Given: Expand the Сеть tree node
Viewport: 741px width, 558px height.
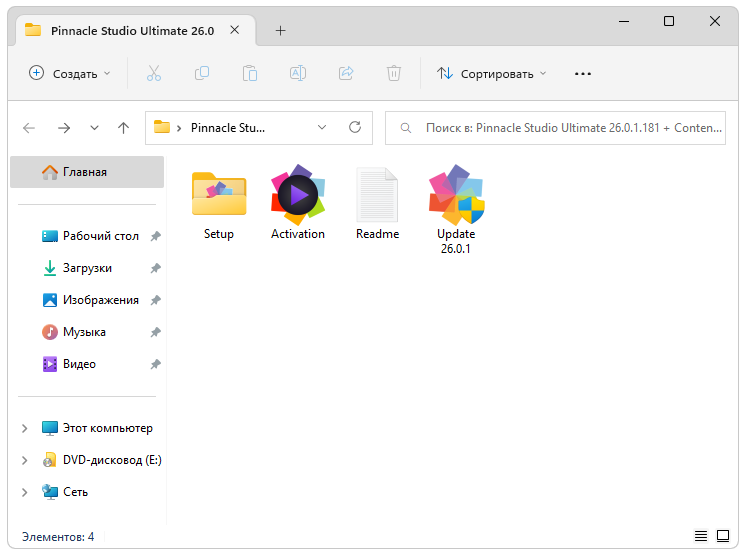Looking at the screenshot, I should point(25,492).
